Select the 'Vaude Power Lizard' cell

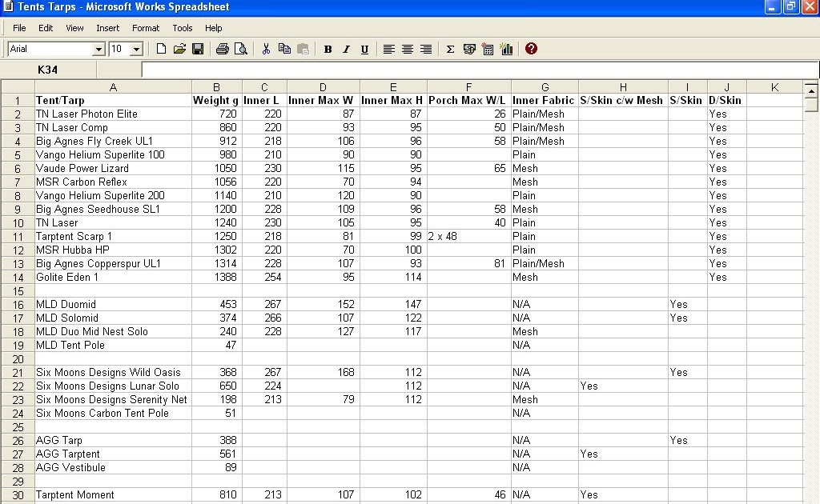113,168
